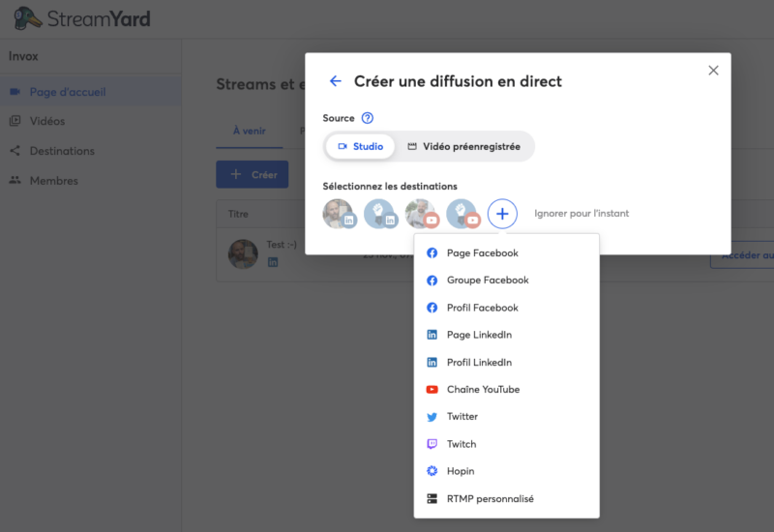Viewport: 774px width, 532px height.
Task: Click the video library icon beside Vidéos
Action: click(15, 121)
